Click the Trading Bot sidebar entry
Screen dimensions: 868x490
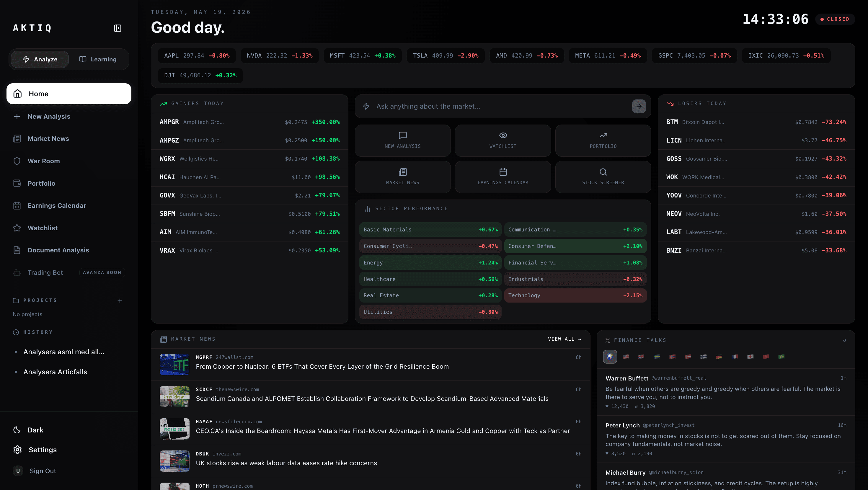click(x=69, y=272)
